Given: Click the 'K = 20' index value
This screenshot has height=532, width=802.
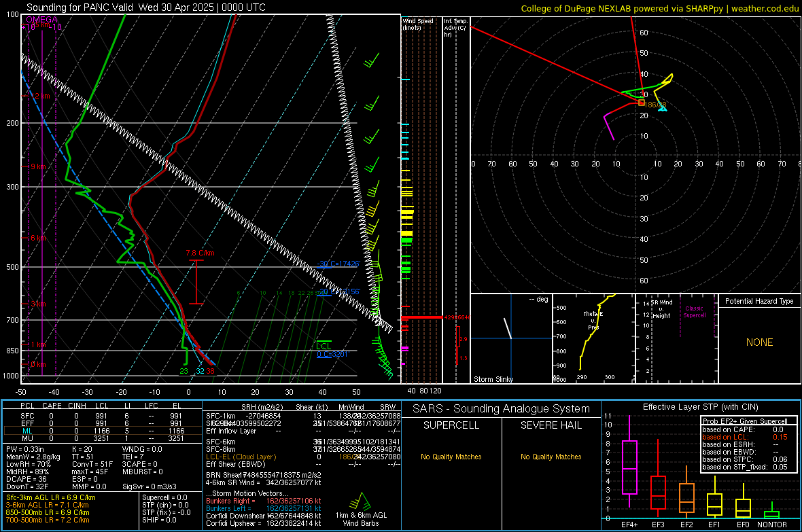Looking at the screenshot, I should point(82,449).
